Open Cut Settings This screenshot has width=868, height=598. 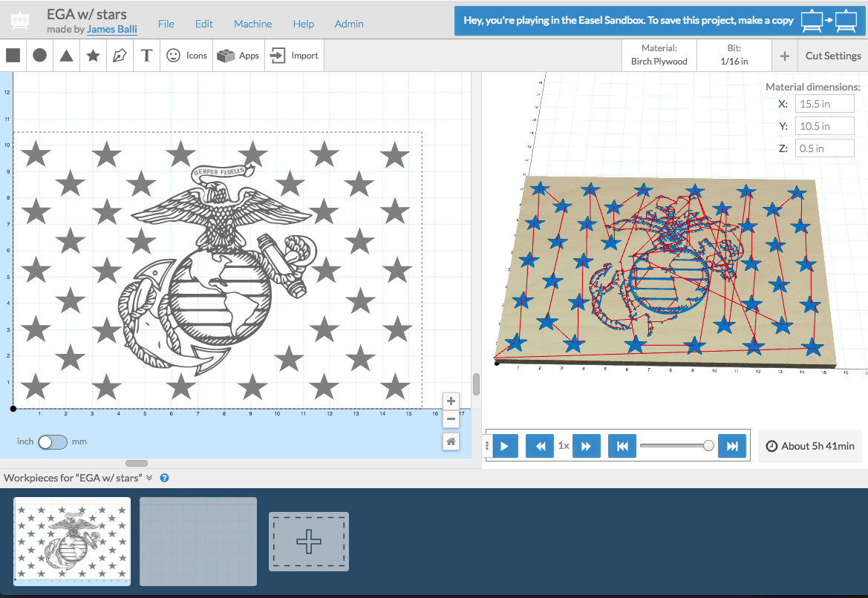tap(833, 56)
